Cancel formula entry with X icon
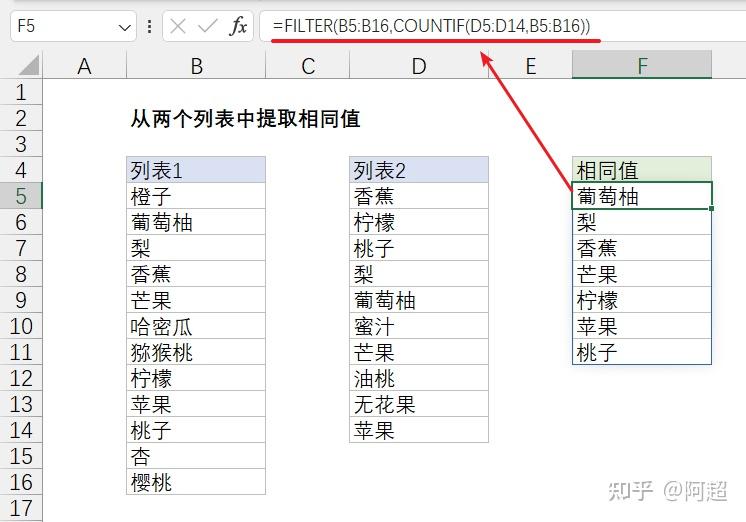This screenshot has width=746, height=522. (178, 26)
